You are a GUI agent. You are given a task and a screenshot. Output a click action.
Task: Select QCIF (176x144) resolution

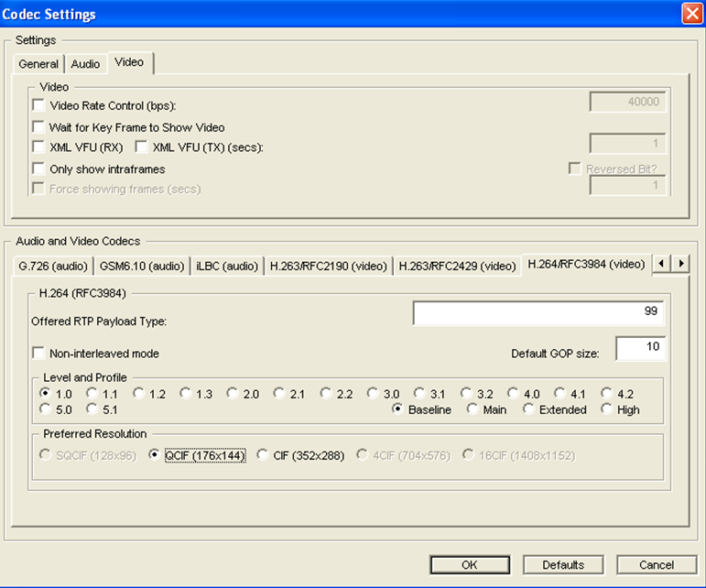(154, 454)
